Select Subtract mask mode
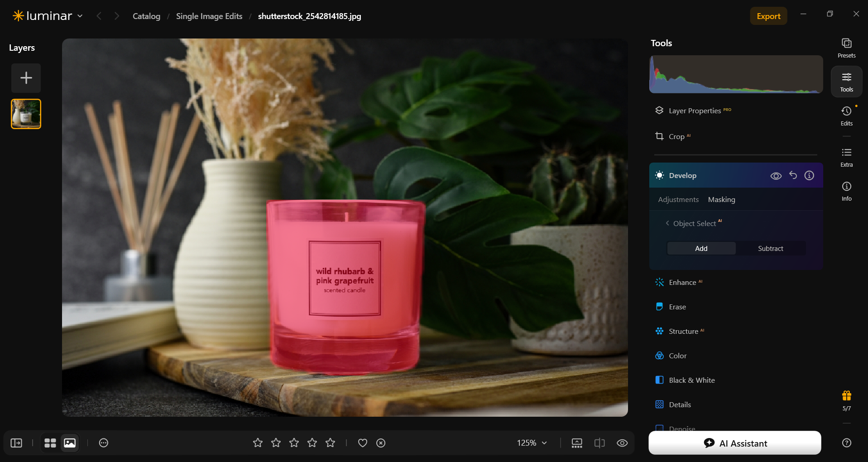868x462 pixels. click(x=770, y=248)
